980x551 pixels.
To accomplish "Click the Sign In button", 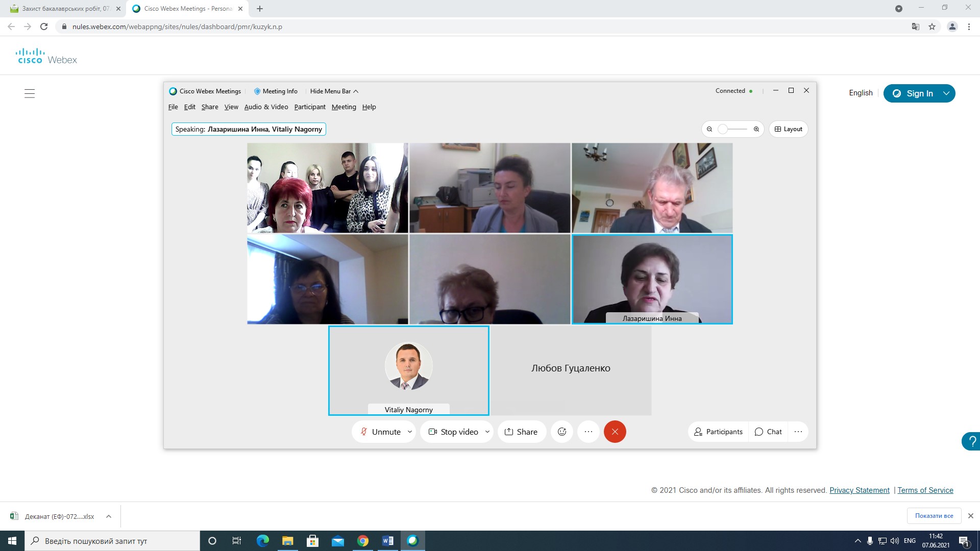I will [x=913, y=93].
